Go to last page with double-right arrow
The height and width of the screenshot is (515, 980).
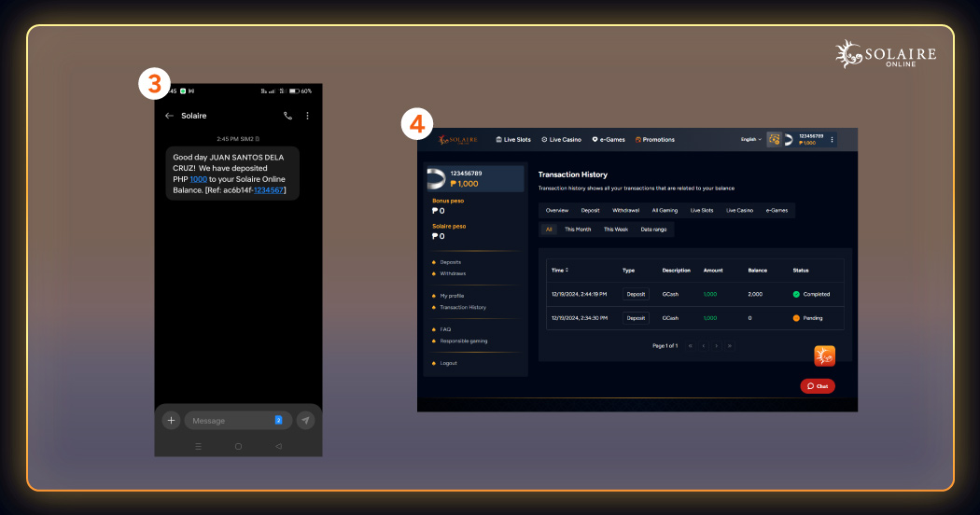click(x=729, y=345)
